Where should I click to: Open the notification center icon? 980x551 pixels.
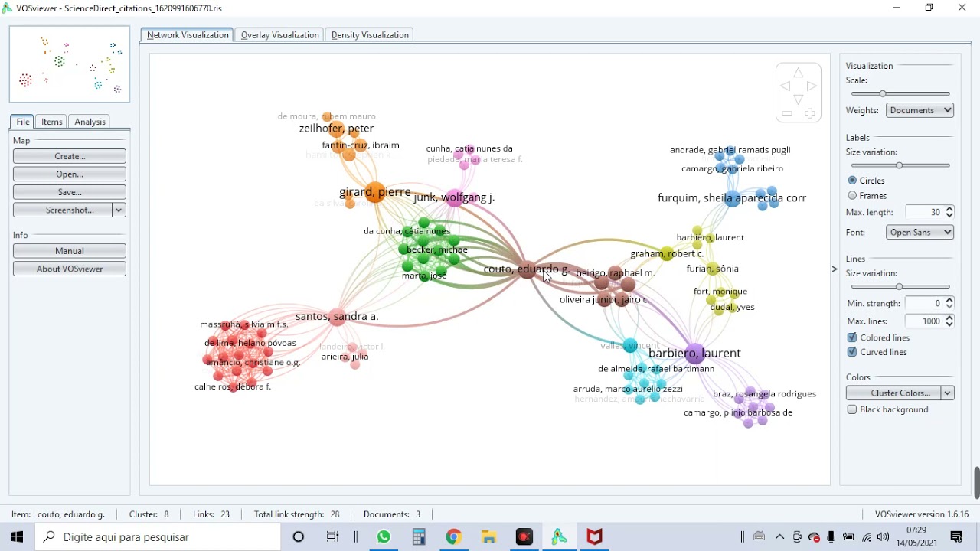point(956,537)
